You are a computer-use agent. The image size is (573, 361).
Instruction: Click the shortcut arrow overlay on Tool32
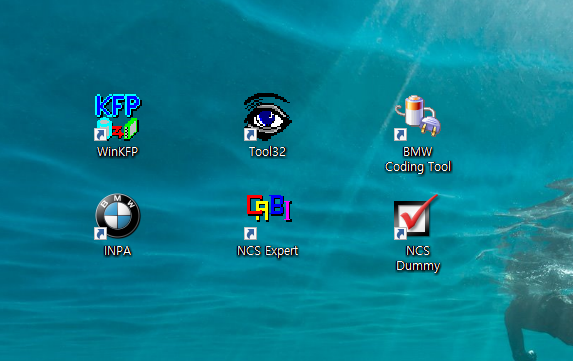pos(250,134)
